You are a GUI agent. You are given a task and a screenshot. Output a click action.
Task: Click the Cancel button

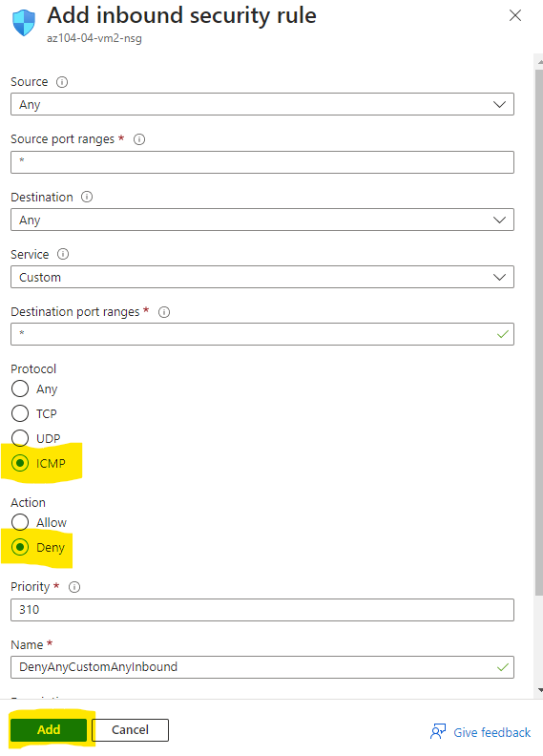130,729
